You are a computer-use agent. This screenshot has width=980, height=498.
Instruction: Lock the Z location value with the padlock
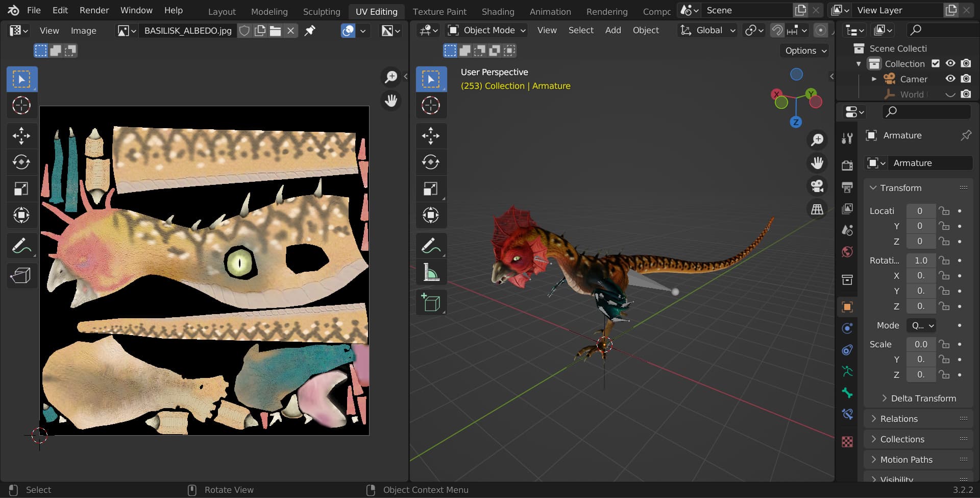(x=945, y=242)
